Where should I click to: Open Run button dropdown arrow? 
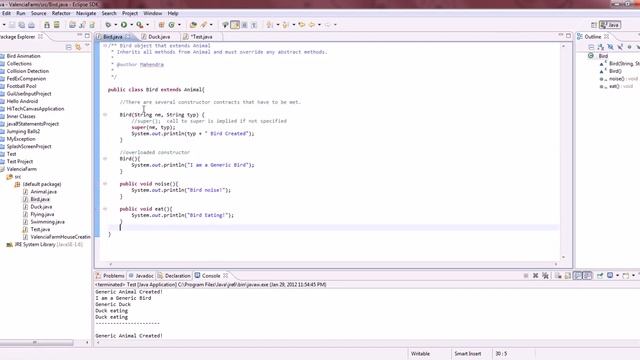tap(131, 25)
